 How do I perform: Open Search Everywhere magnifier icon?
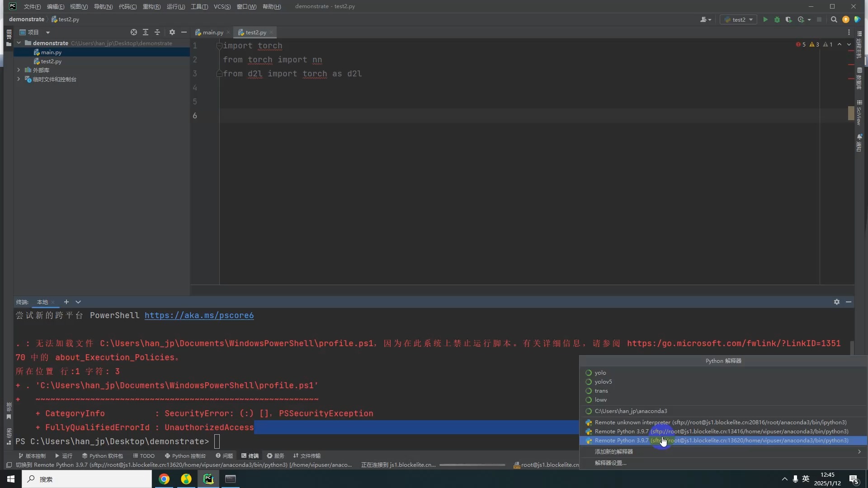(834, 19)
